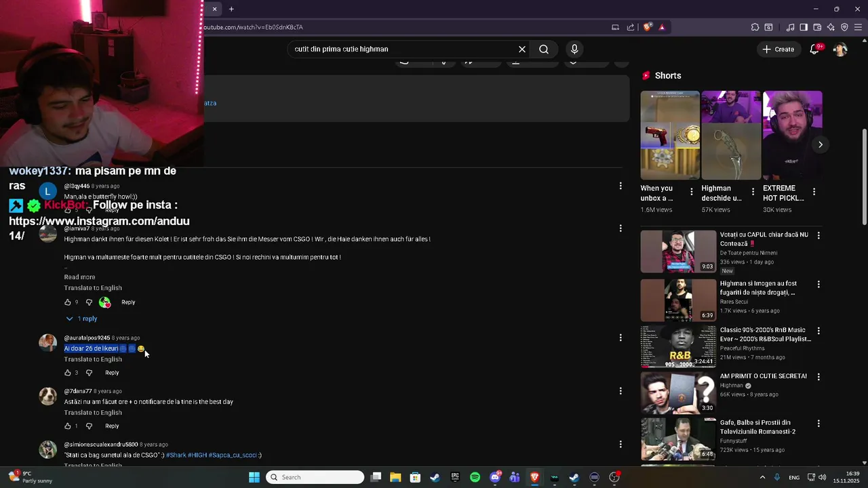Open options for EXTREME HOT PICKL Short
Screen dimensions: 868x488
(814, 192)
